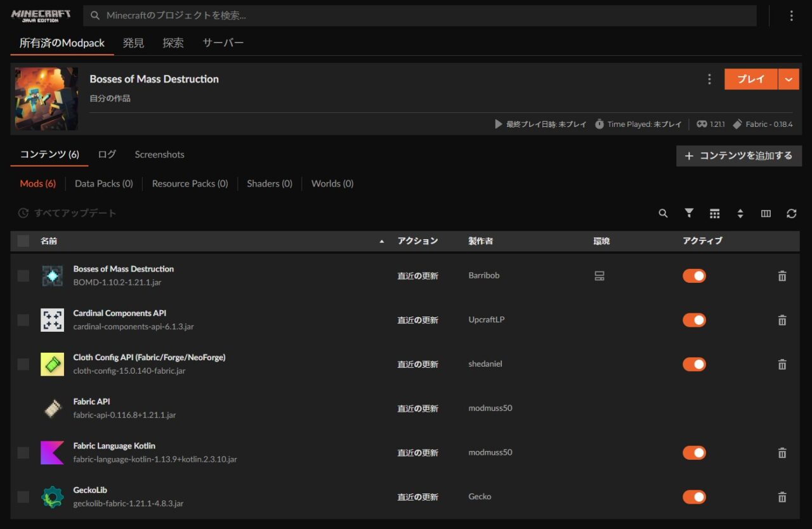Click the search icon in mods toolbar
Viewport: 812px width, 529px height.
pos(663,214)
